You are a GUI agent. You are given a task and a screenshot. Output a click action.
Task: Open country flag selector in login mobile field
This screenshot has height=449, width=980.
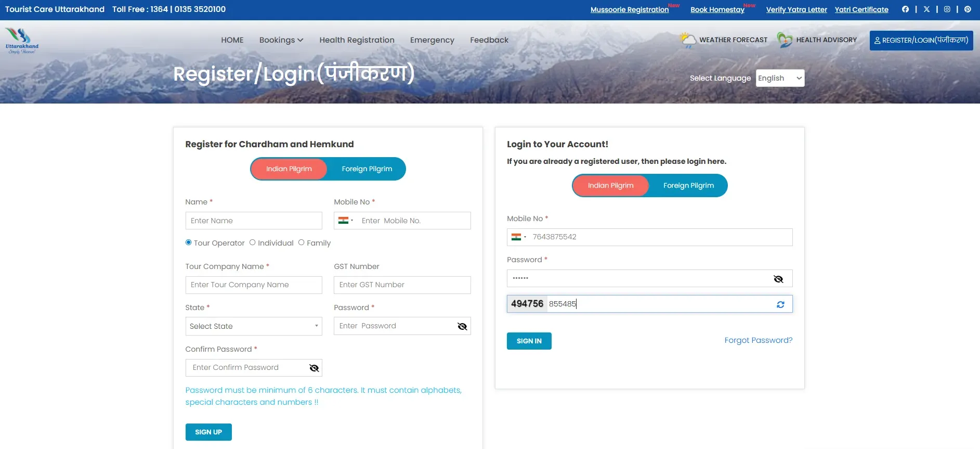[x=519, y=237]
